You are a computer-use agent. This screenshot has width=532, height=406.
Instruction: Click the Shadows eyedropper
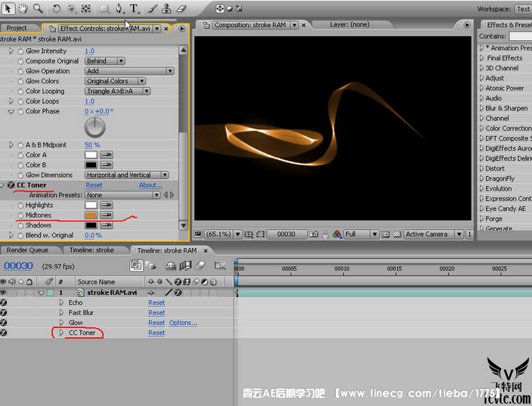(107, 225)
